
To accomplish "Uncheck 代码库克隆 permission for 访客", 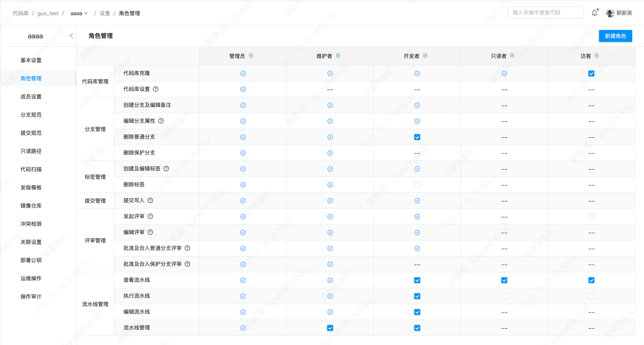I will [x=591, y=73].
